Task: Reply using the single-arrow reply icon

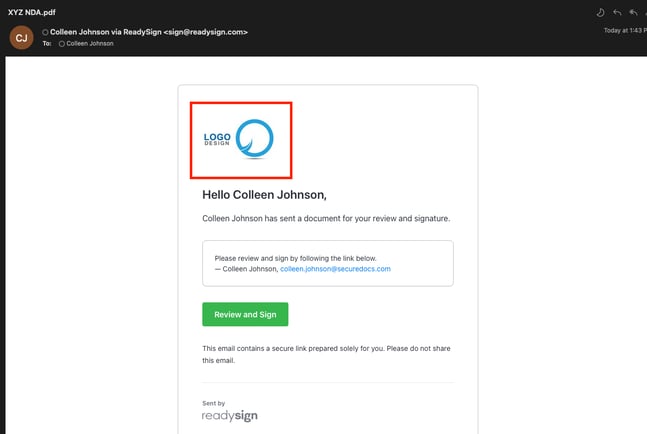Action: (x=617, y=12)
